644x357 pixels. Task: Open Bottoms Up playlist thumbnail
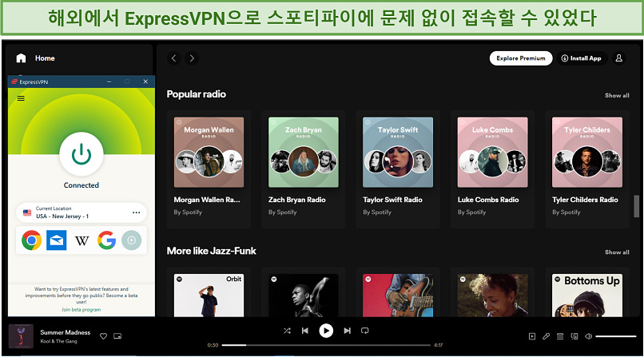(587, 296)
